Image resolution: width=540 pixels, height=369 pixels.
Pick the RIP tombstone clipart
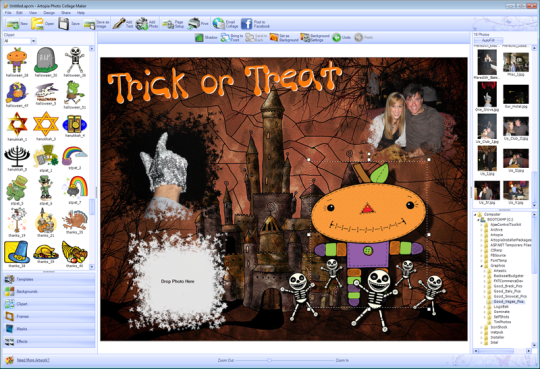click(x=45, y=62)
